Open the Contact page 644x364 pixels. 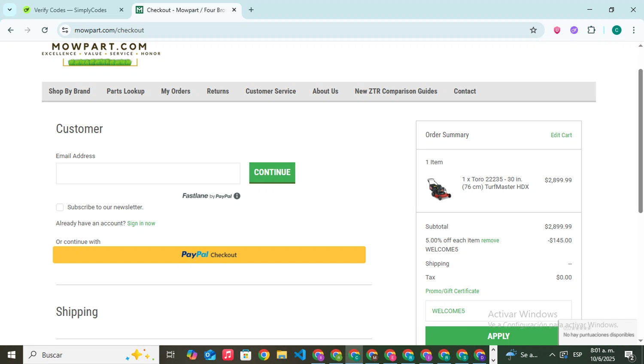click(465, 91)
